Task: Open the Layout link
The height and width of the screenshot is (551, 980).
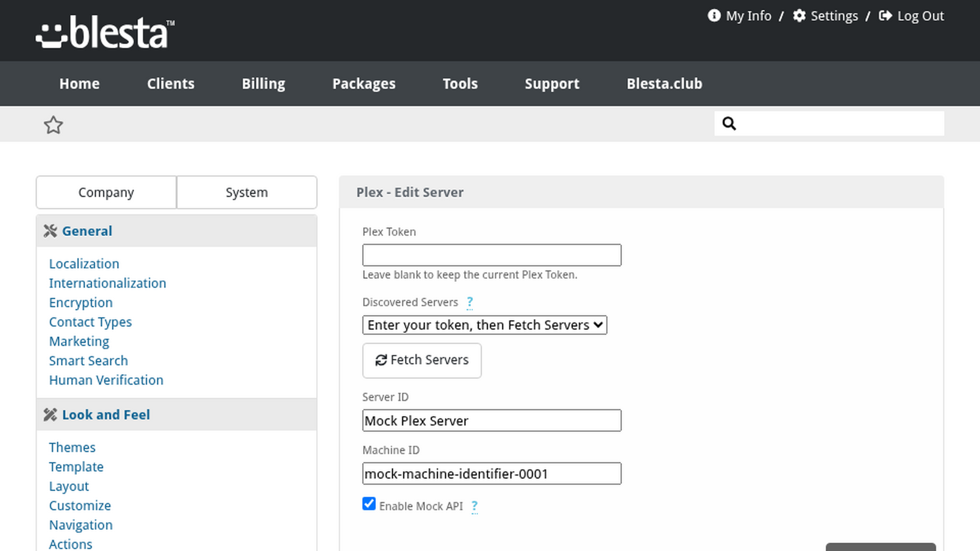Action: 69,486
